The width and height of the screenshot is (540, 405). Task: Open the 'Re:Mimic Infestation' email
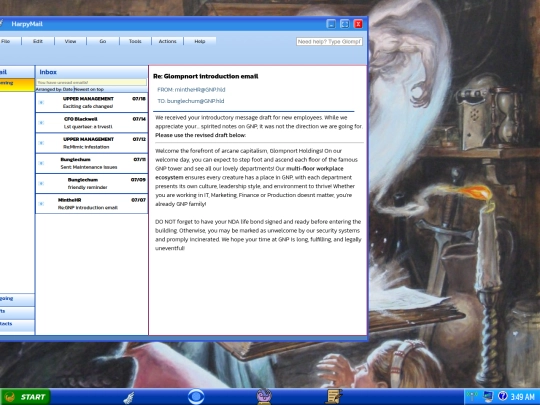point(92,143)
